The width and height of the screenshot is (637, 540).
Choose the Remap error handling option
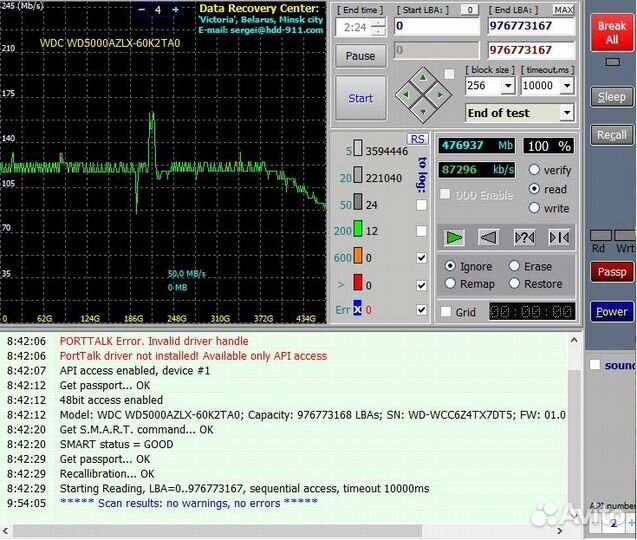(x=449, y=283)
